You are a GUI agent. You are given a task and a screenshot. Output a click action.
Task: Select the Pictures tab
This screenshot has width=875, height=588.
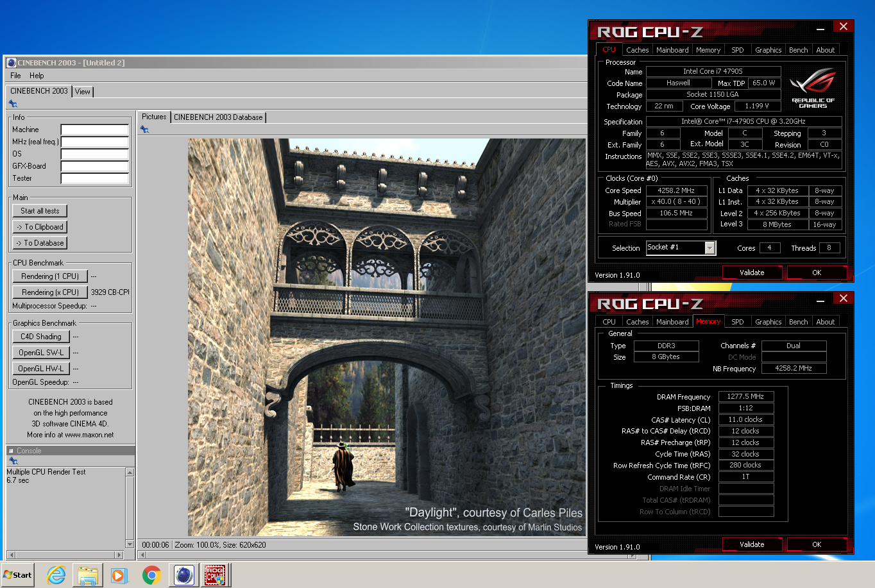click(x=154, y=117)
